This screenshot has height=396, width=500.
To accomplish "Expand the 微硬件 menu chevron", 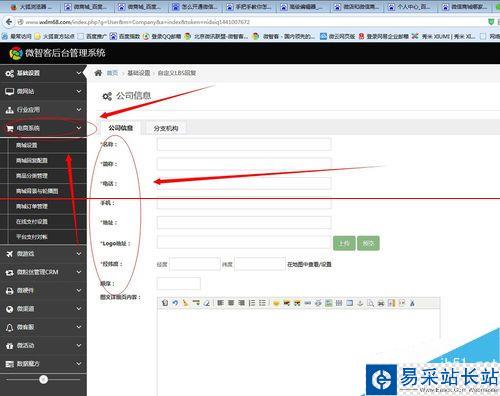I will coord(79,290).
